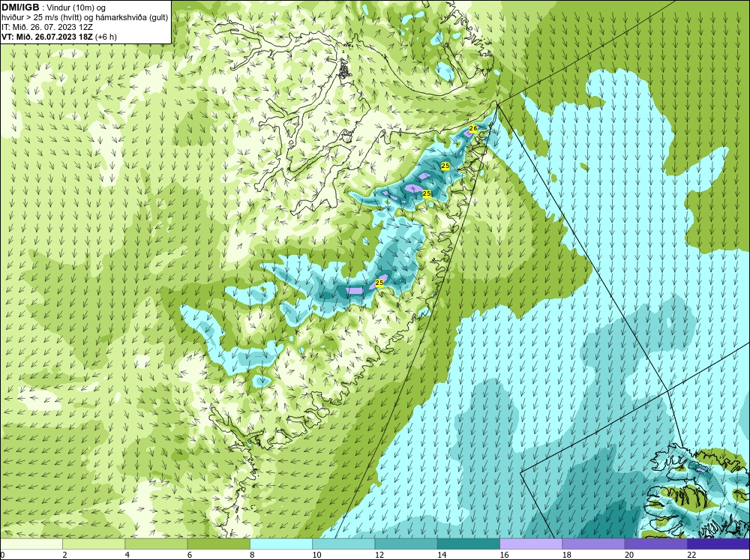Click the scale value 0
The width and height of the screenshot is (750, 560).
pos(2,555)
